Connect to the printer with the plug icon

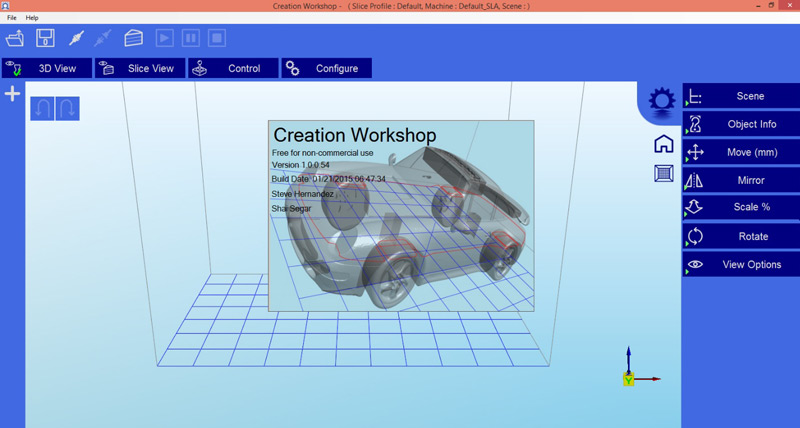[x=76, y=38]
